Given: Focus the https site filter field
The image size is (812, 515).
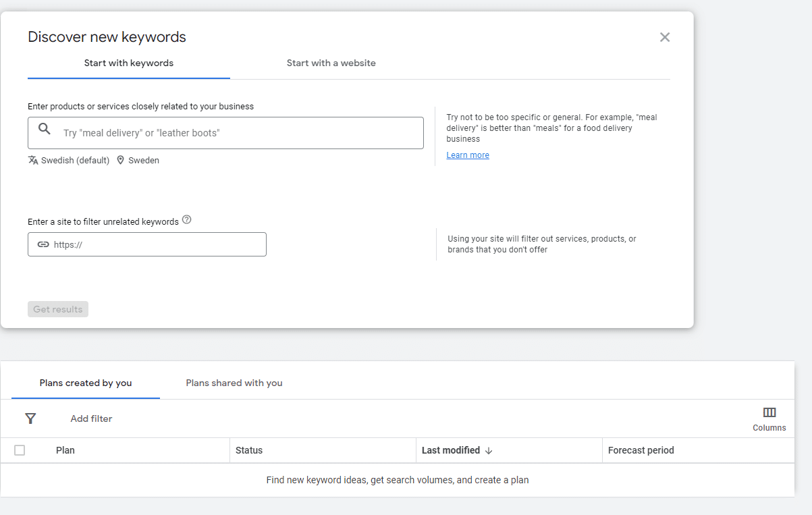Looking at the screenshot, I should point(147,244).
